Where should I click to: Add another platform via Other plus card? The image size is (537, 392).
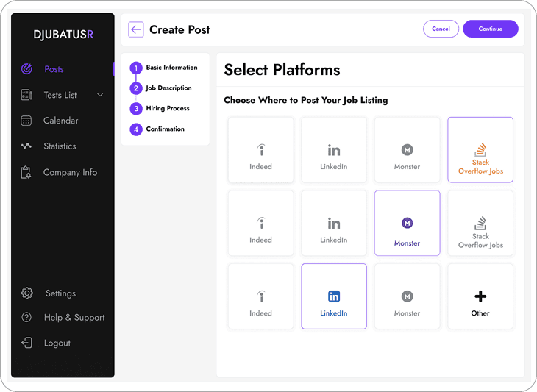480,296
